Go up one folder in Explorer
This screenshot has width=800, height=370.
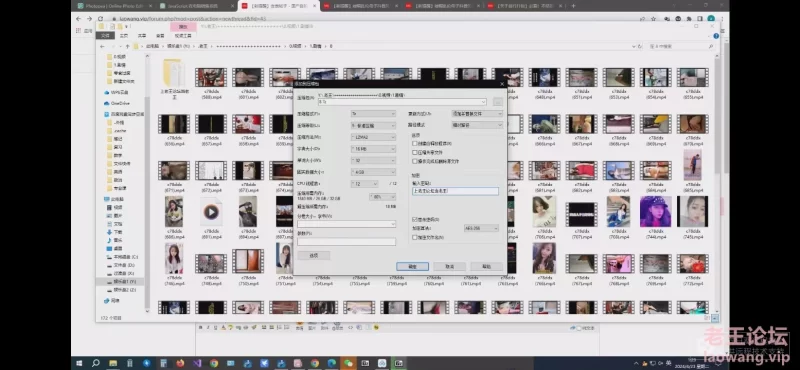coord(127,46)
